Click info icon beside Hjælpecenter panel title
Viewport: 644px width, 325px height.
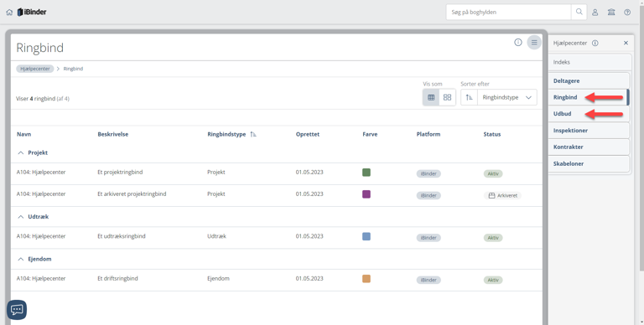[x=595, y=43]
